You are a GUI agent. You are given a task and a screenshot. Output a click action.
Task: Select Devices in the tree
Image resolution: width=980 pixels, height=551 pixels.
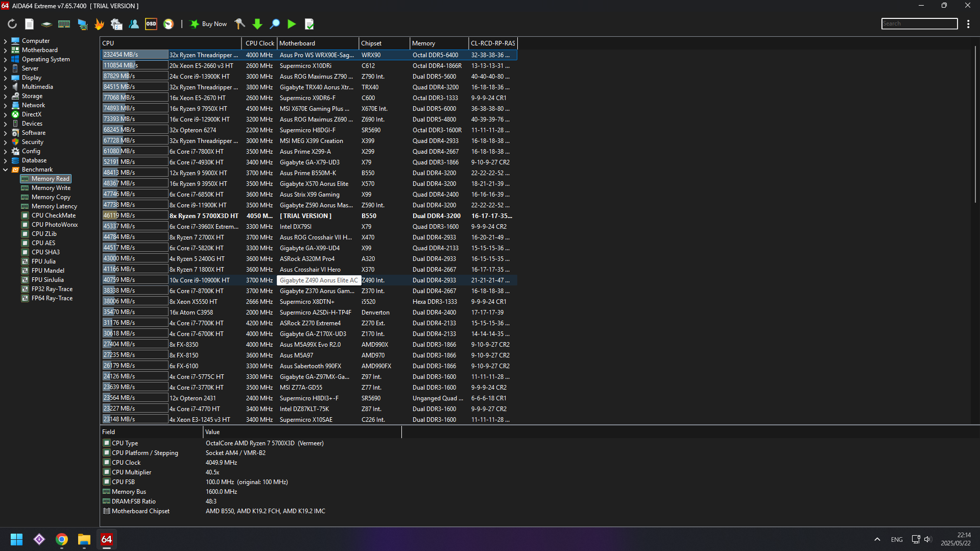click(x=32, y=124)
